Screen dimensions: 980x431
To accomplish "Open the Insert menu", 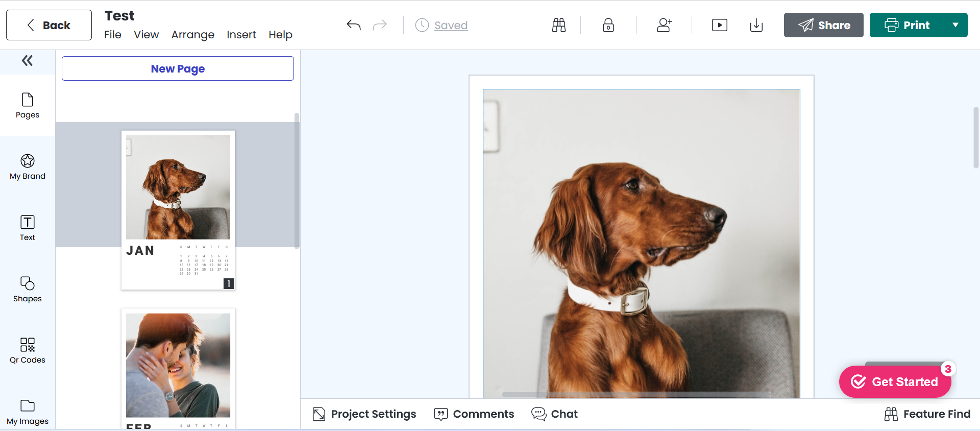I will (x=241, y=35).
